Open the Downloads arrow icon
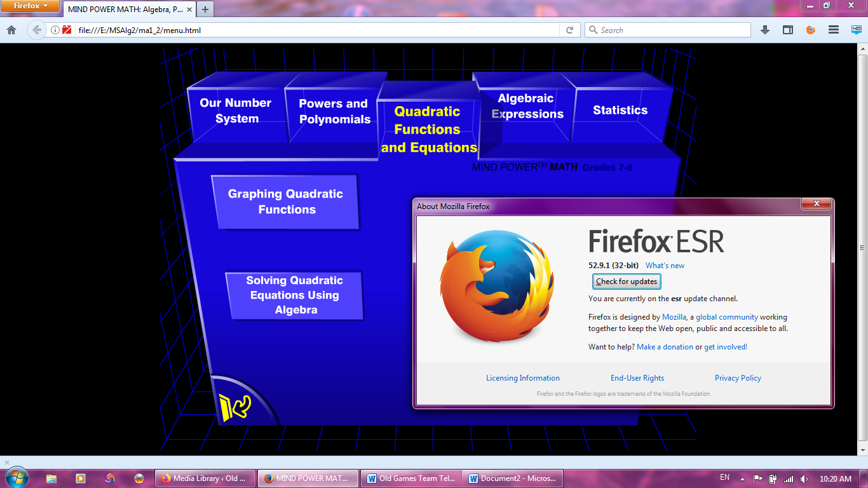The image size is (868, 488). coord(765,30)
